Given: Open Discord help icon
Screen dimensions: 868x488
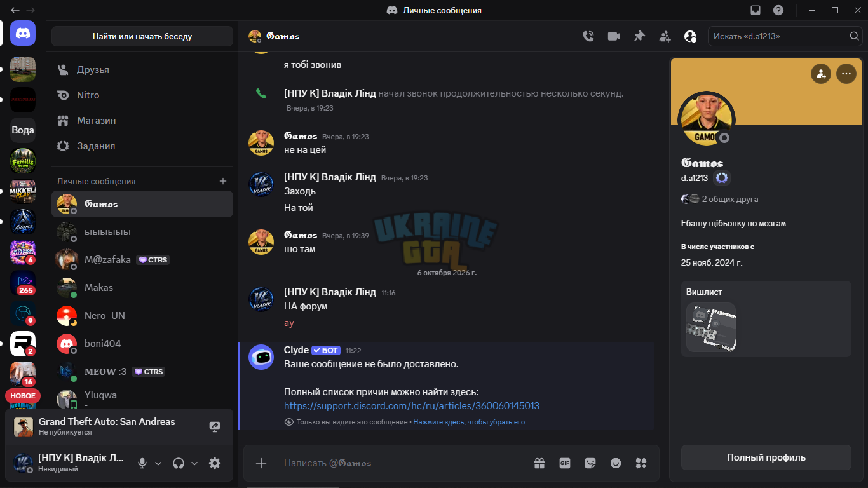Looking at the screenshot, I should click(778, 10).
